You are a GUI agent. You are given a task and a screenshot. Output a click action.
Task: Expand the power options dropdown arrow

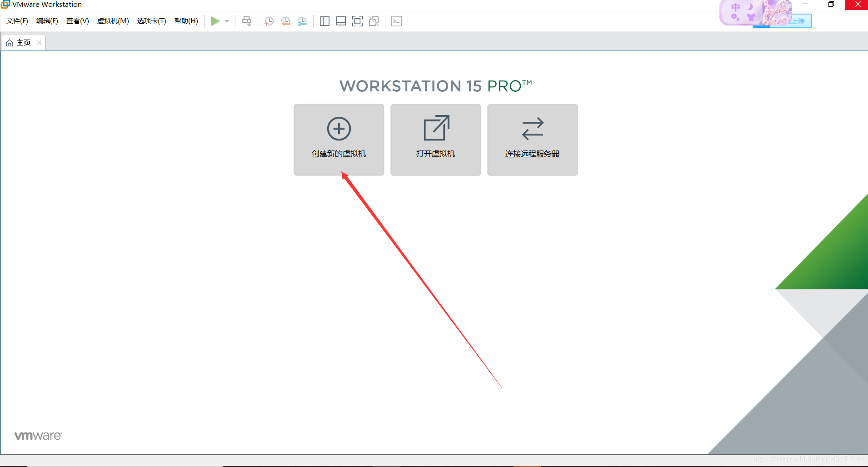click(227, 21)
